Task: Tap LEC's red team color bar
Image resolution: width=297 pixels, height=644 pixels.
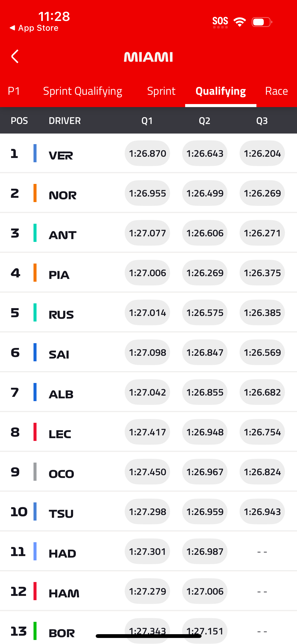Action: 35,432
